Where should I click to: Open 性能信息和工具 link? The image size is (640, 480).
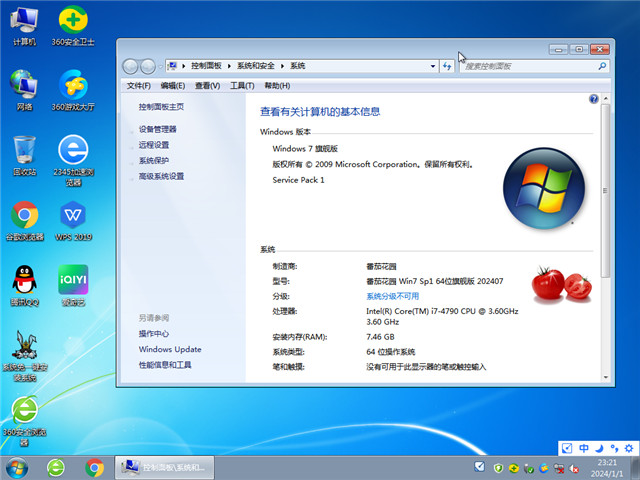click(x=165, y=365)
